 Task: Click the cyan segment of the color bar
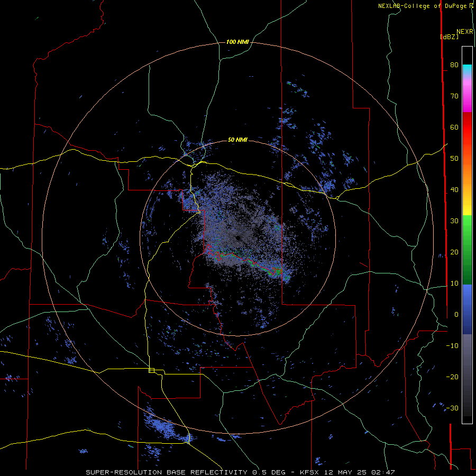(x=467, y=69)
